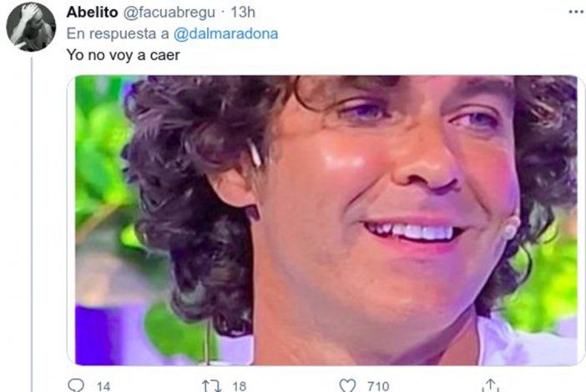Open the Abelito display name link

[92, 13]
